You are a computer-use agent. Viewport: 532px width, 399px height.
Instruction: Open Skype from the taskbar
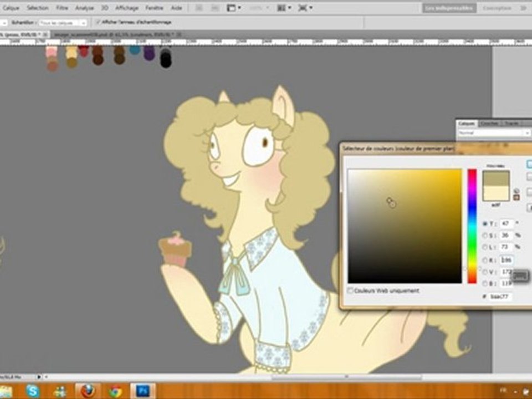(x=33, y=391)
